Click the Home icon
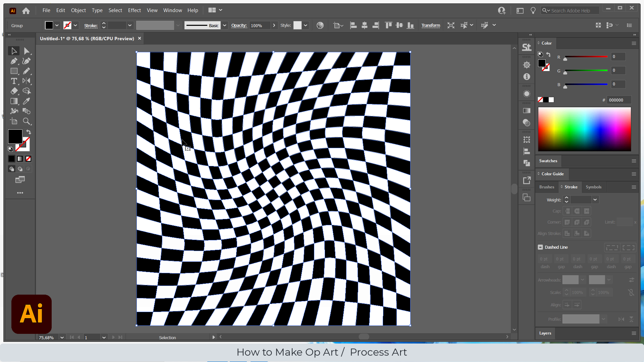644x362 pixels. click(26, 11)
